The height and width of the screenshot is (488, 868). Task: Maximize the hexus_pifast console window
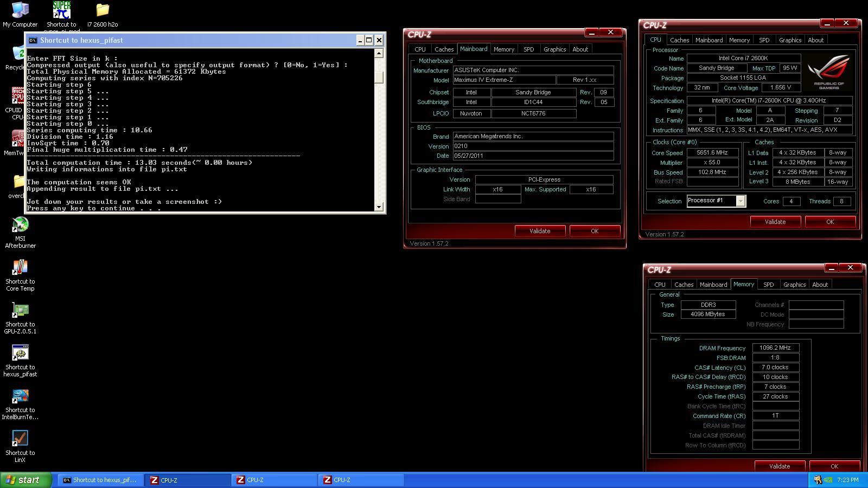(369, 40)
